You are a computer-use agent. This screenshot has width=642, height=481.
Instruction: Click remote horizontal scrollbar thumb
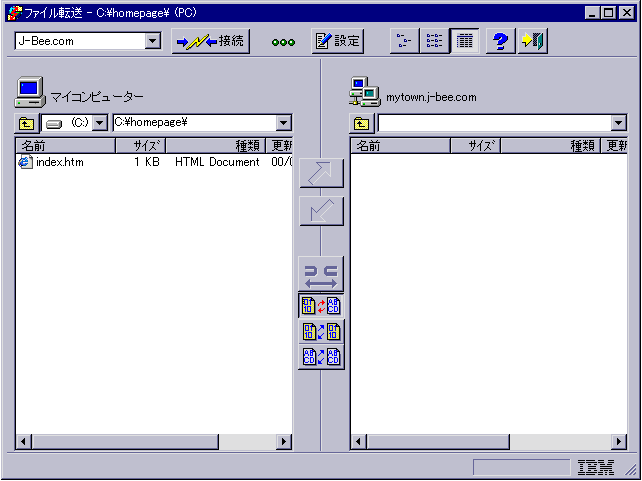coord(438,442)
